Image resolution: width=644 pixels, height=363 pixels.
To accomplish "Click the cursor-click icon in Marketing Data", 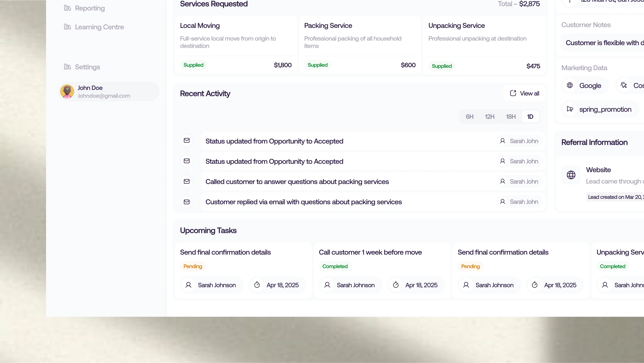I will tap(624, 85).
